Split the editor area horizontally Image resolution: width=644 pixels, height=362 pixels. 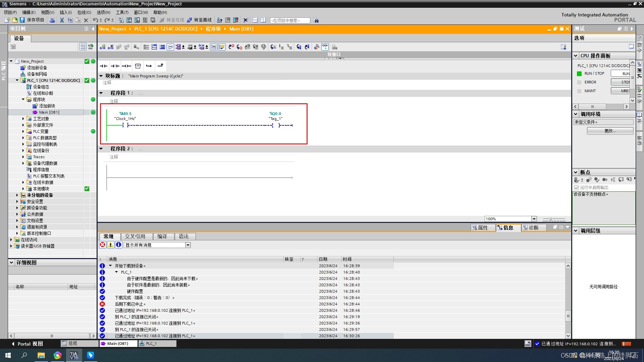(x=255, y=20)
